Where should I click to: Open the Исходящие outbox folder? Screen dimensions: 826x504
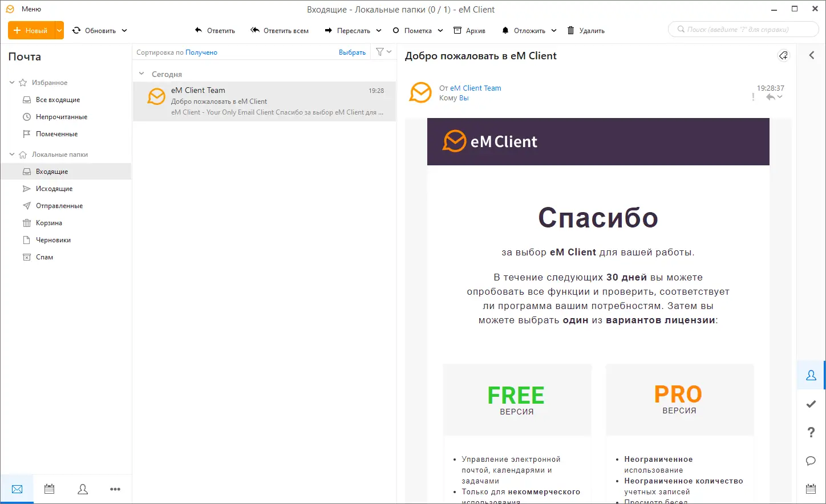click(54, 189)
